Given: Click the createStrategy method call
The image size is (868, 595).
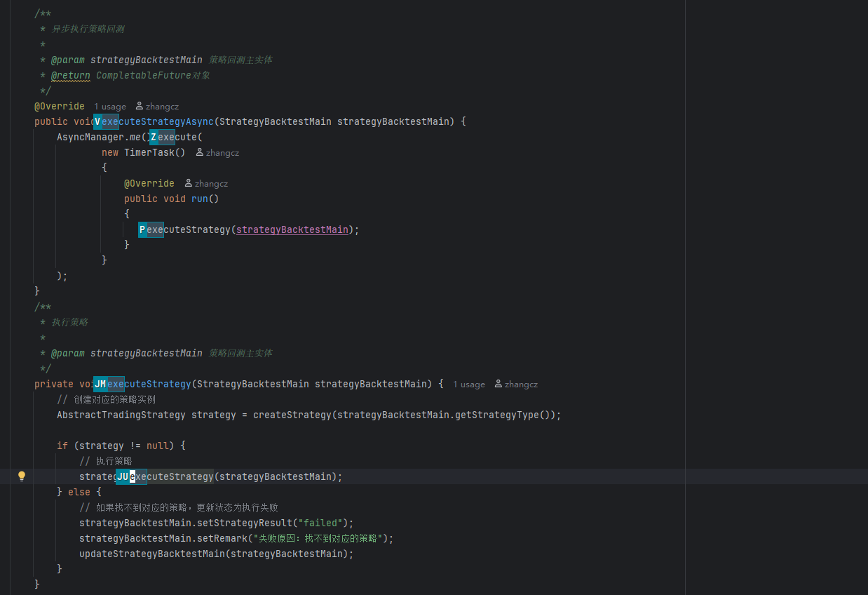Looking at the screenshot, I should tap(292, 415).
